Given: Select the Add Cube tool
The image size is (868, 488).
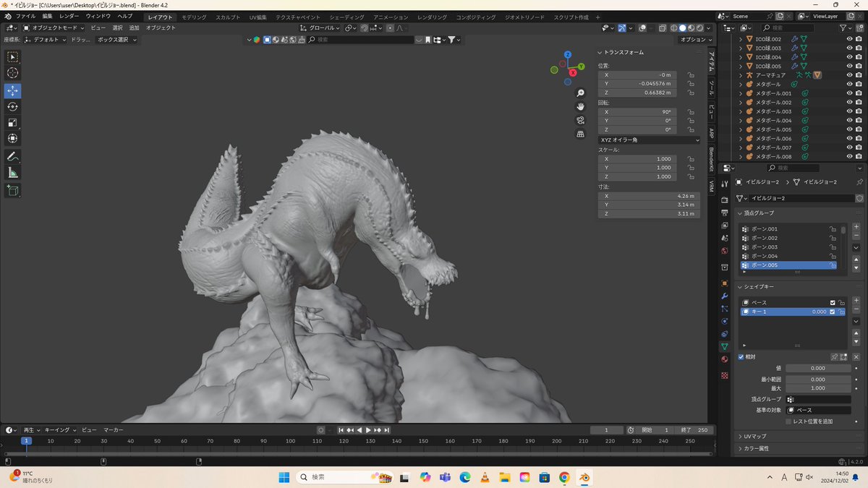Looking at the screenshot, I should pyautogui.click(x=12, y=191).
